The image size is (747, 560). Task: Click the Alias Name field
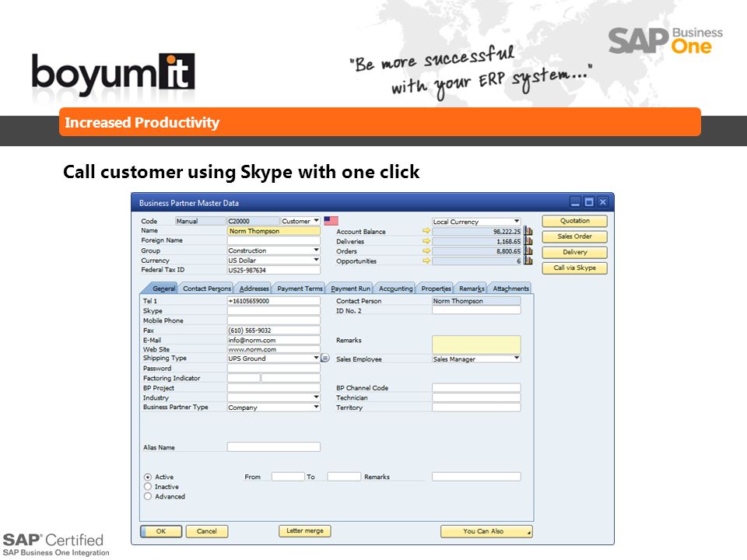tap(273, 446)
